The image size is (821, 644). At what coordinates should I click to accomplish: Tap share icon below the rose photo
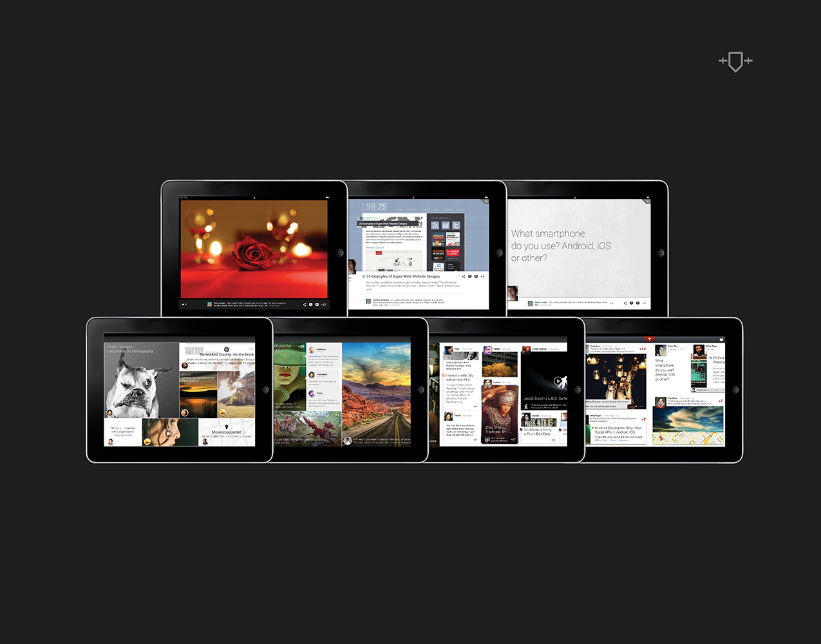click(305, 305)
